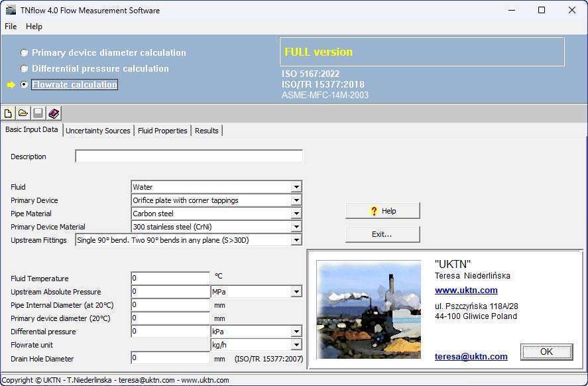588x386 pixels.
Task: Click the Open folder toolbar icon
Action: pyautogui.click(x=23, y=113)
